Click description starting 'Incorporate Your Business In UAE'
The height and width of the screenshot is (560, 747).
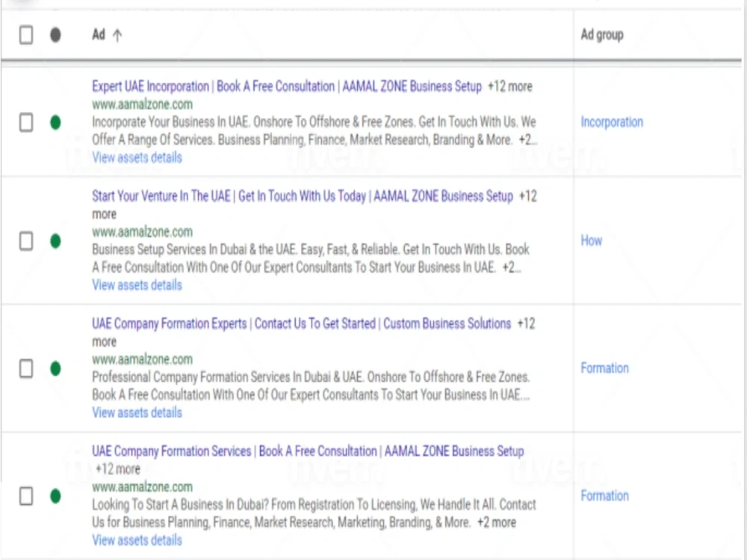(314, 131)
